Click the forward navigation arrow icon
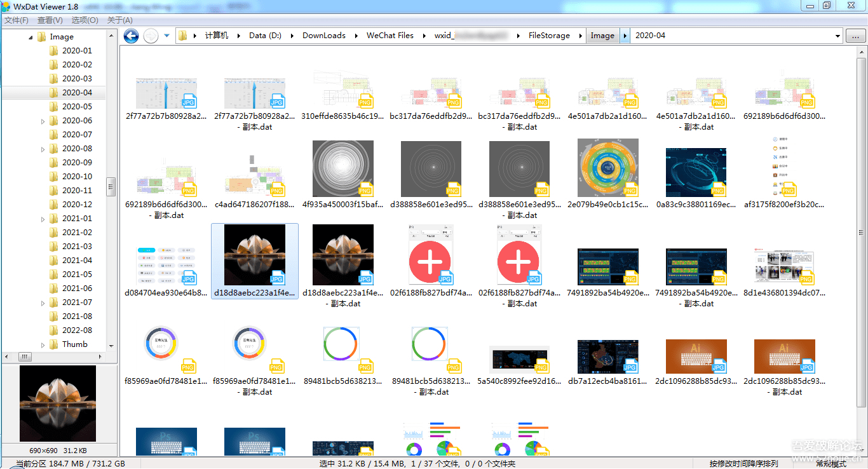The width and height of the screenshot is (868, 469). point(151,36)
